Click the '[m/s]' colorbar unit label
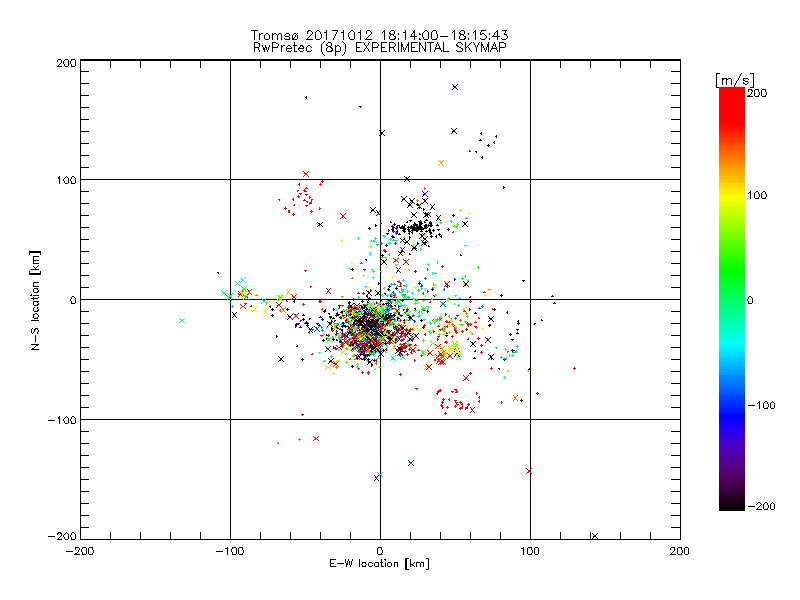Image resolution: width=800 pixels, height=600 pixels. click(735, 80)
